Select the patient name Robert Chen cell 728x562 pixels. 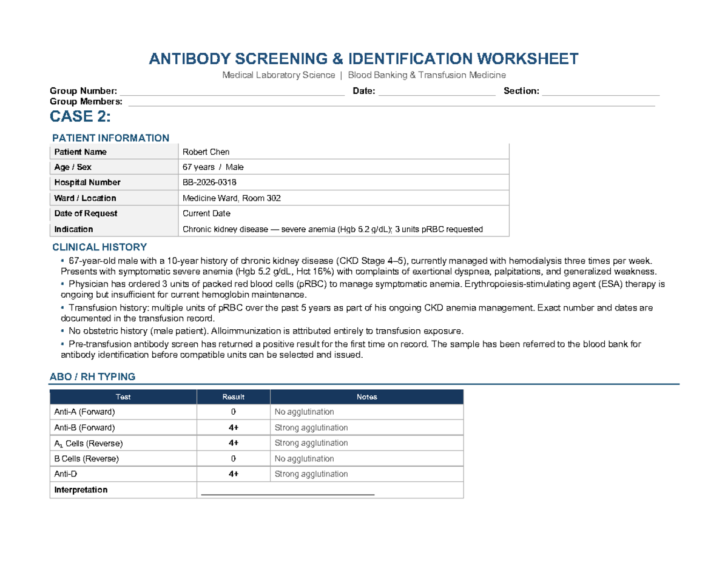point(206,152)
